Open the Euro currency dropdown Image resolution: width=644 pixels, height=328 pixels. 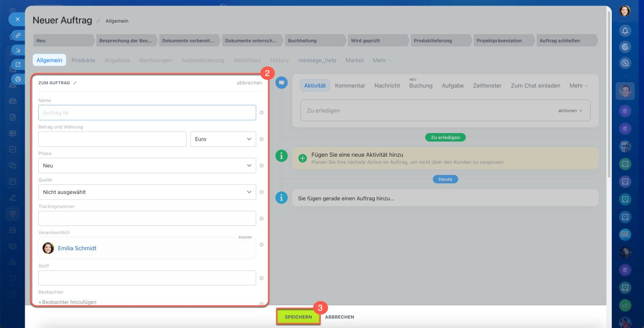click(223, 139)
